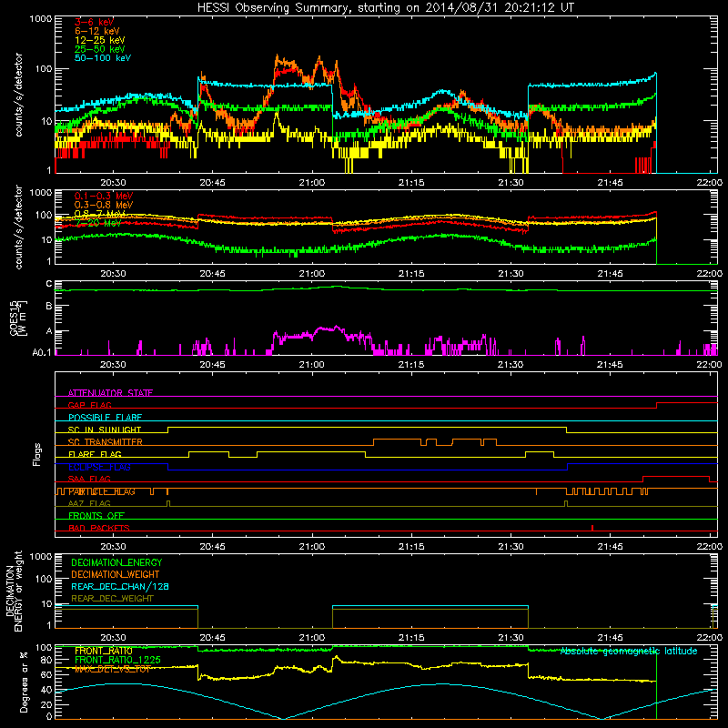Viewport: 728px width, 728px height.
Task: Select the 3-6 keV legend label
Action: click(95, 22)
